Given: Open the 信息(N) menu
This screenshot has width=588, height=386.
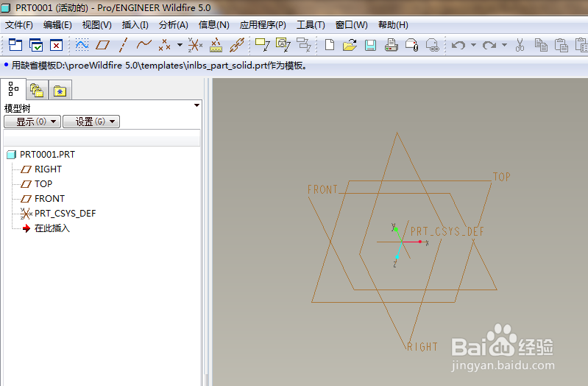Looking at the screenshot, I should (x=213, y=25).
